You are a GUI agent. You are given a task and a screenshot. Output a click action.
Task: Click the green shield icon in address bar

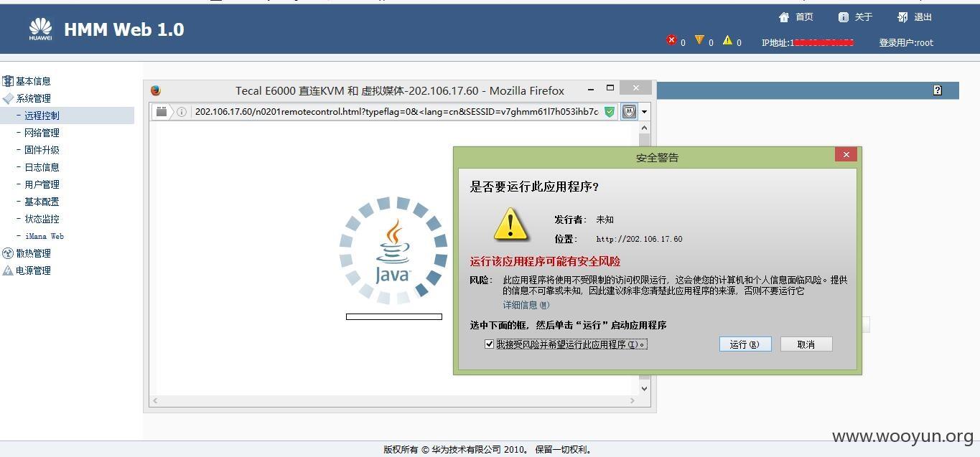(x=609, y=111)
